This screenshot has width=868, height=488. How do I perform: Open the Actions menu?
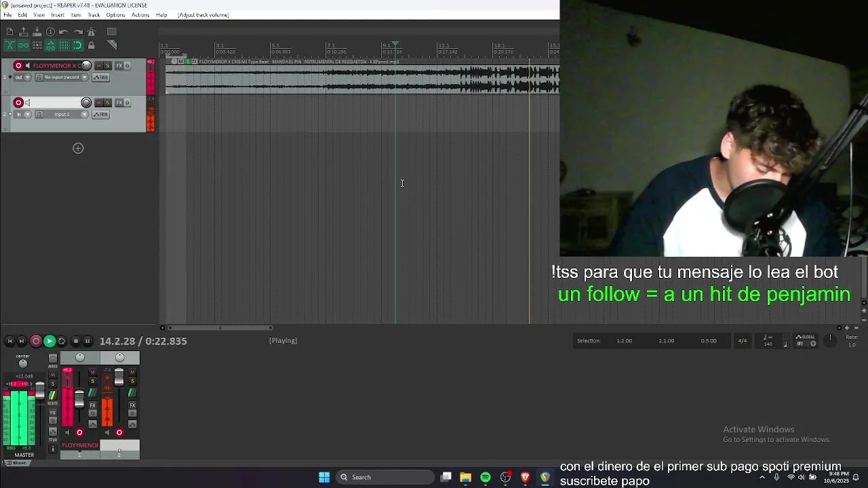(140, 15)
